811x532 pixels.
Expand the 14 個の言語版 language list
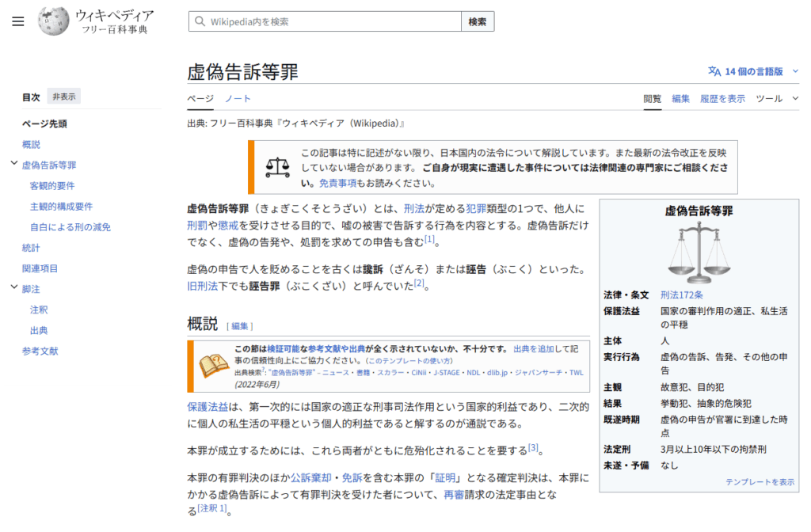coord(754,71)
